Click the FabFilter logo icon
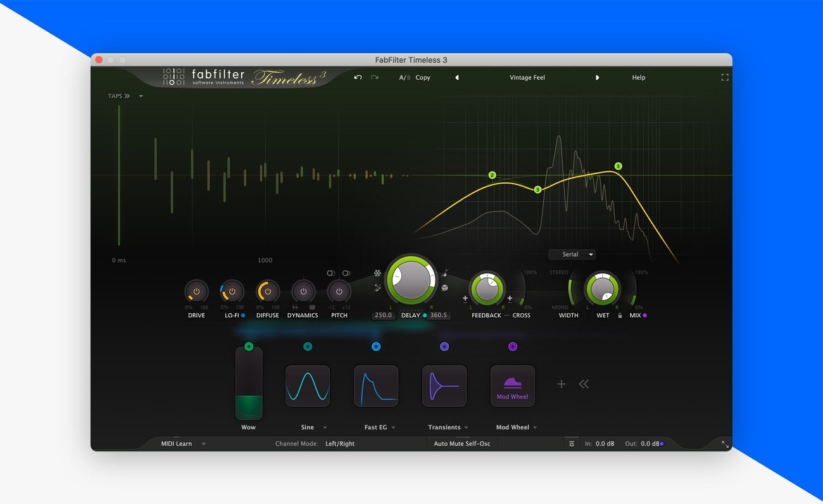 tap(173, 77)
